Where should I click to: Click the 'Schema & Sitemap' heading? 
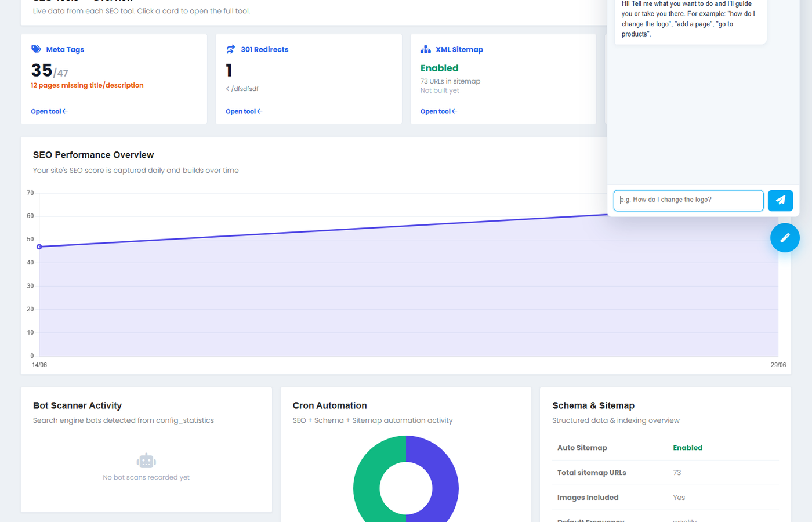point(593,405)
